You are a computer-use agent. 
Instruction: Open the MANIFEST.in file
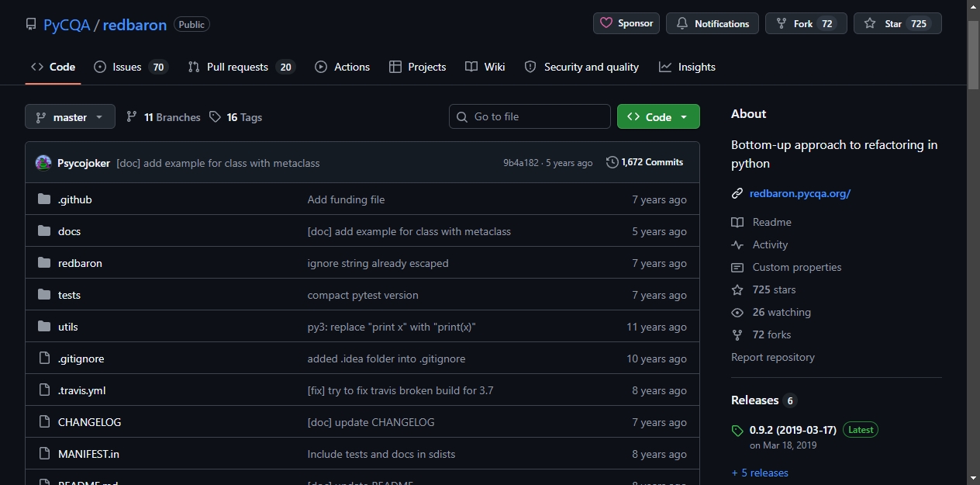tap(88, 454)
